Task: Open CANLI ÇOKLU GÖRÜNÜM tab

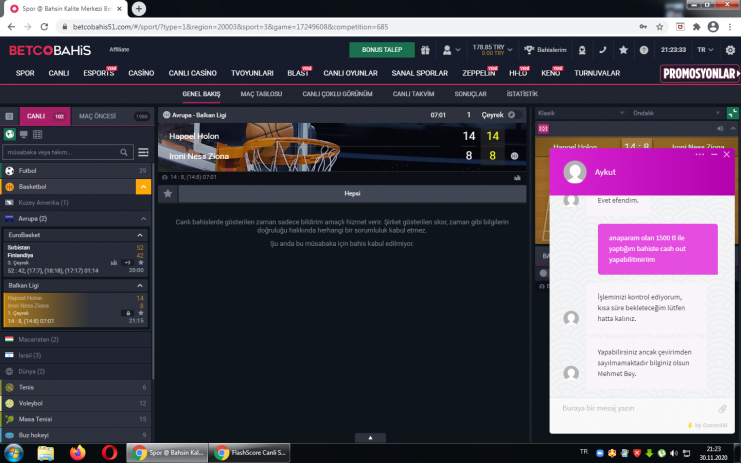Action: (x=337, y=94)
